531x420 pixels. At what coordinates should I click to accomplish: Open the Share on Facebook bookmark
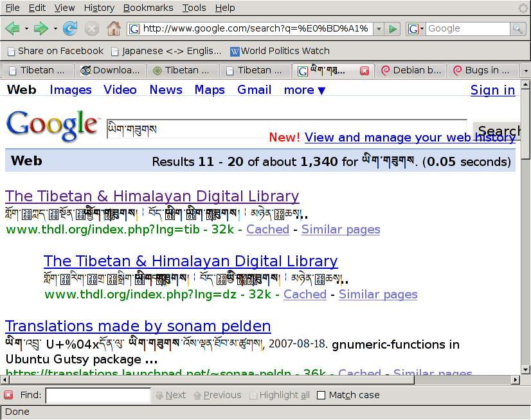point(55,51)
